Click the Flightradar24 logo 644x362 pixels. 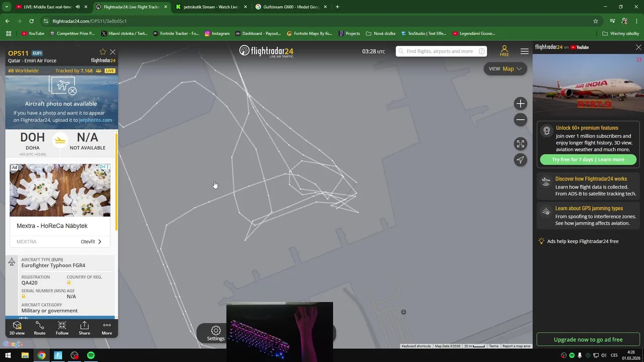(x=266, y=51)
